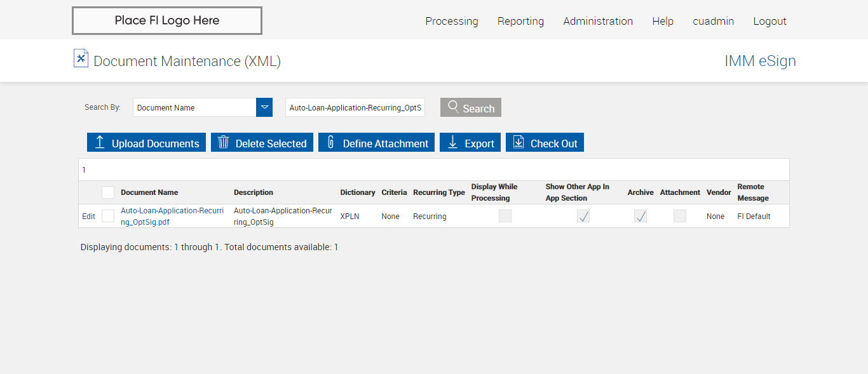Click the trash can icon for Delete Selected
The image size is (868, 374).
pos(223,142)
